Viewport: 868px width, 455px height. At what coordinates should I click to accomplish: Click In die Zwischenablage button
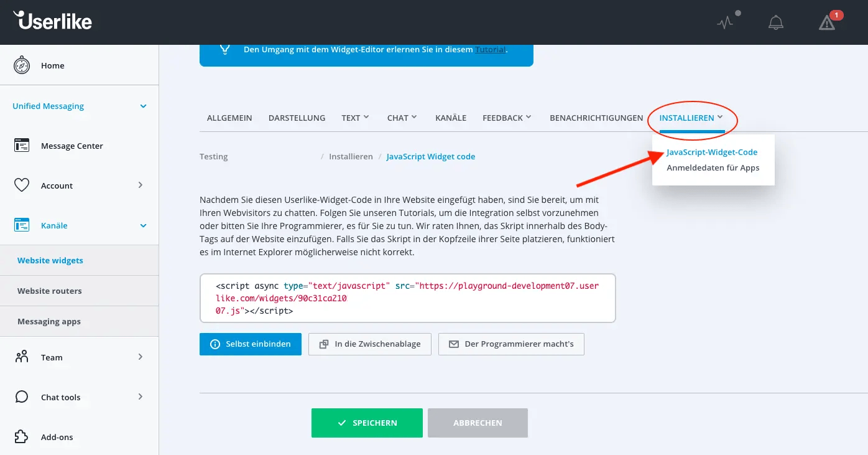[369, 344]
